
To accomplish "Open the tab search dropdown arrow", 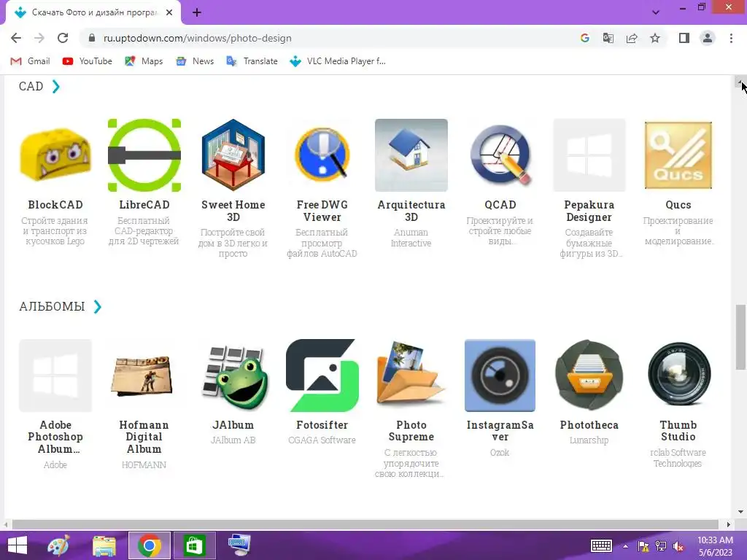I will pos(656,12).
